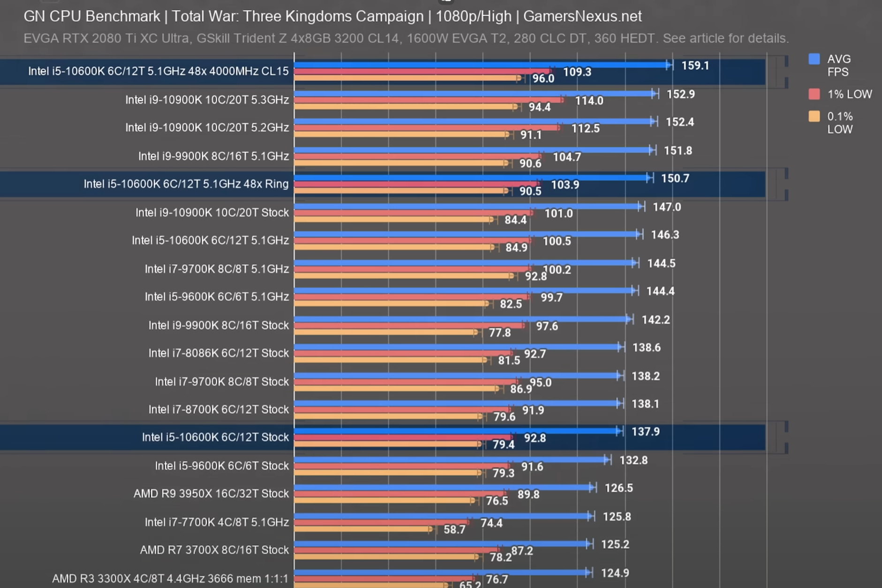This screenshot has height=588, width=882.
Task: Click the 126.5 average FPS value
Action: [618, 488]
